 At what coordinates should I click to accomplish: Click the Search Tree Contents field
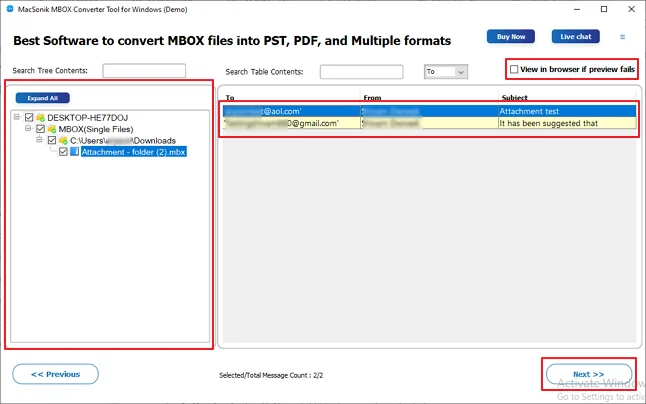coord(144,71)
